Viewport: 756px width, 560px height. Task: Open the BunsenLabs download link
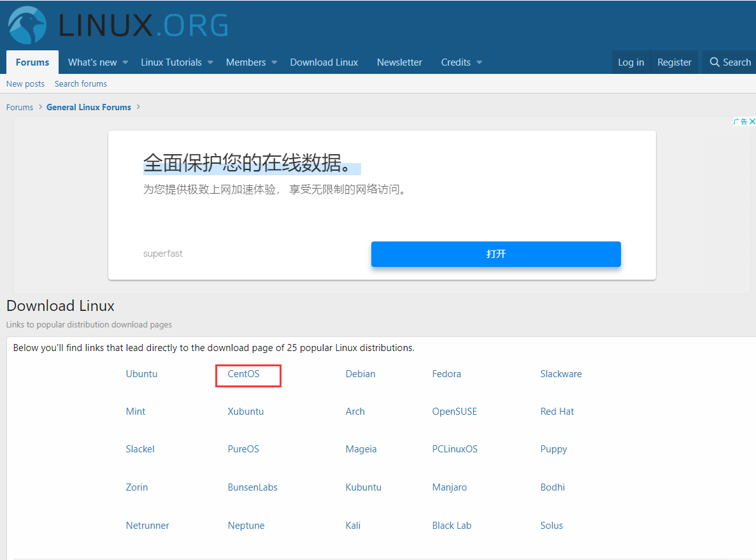click(252, 487)
